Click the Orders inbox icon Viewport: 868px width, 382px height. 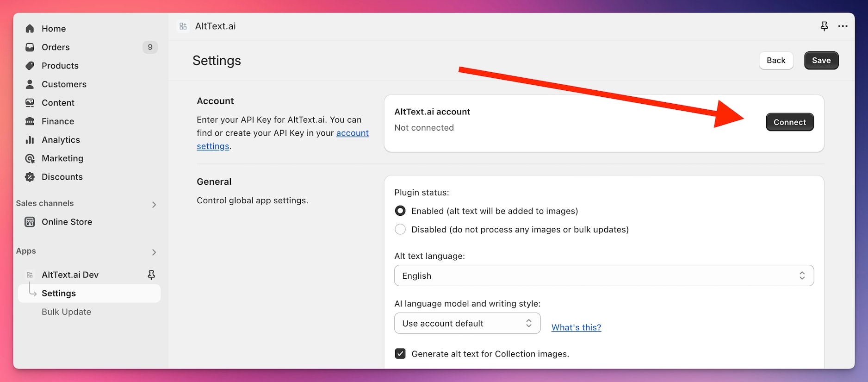30,47
